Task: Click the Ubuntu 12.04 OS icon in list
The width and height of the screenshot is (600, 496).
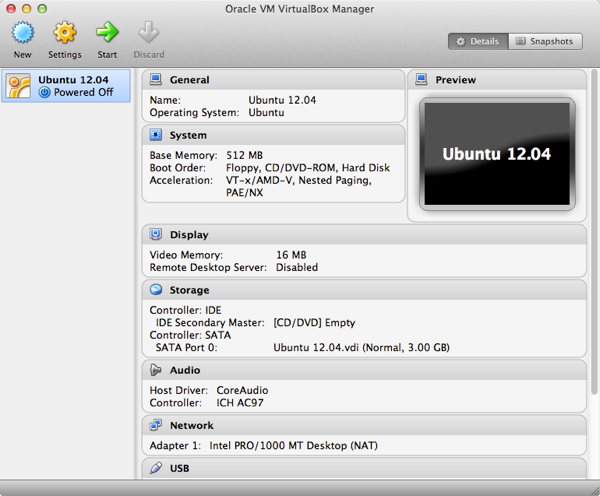Action: click(19, 86)
